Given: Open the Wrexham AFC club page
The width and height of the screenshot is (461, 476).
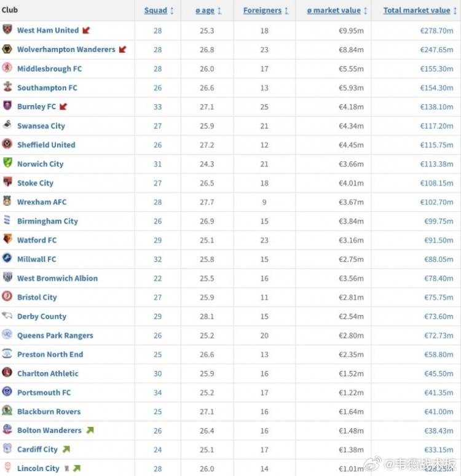Looking at the screenshot, I should [x=42, y=202].
